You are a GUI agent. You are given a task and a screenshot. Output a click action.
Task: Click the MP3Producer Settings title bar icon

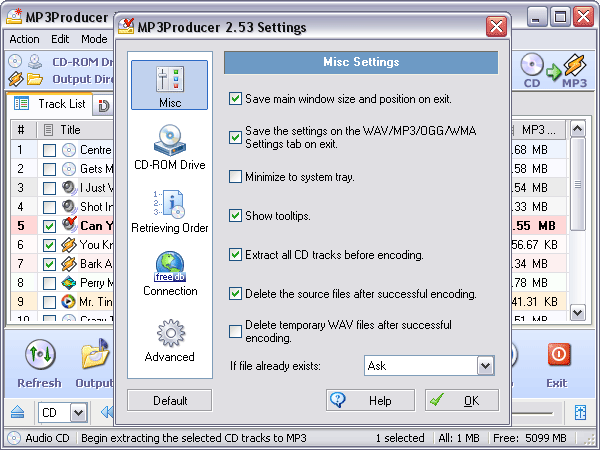coord(126,26)
